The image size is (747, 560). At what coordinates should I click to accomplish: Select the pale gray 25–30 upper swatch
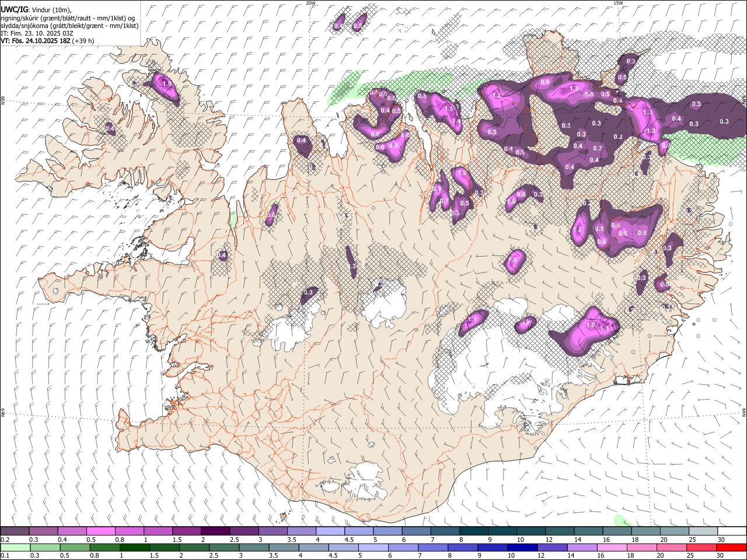(x=703, y=531)
